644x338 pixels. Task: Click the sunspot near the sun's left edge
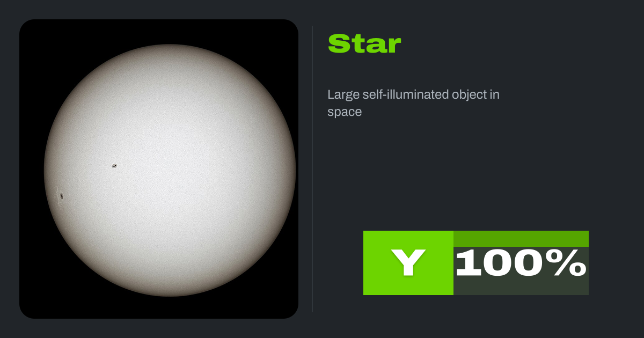pyautogui.click(x=62, y=196)
